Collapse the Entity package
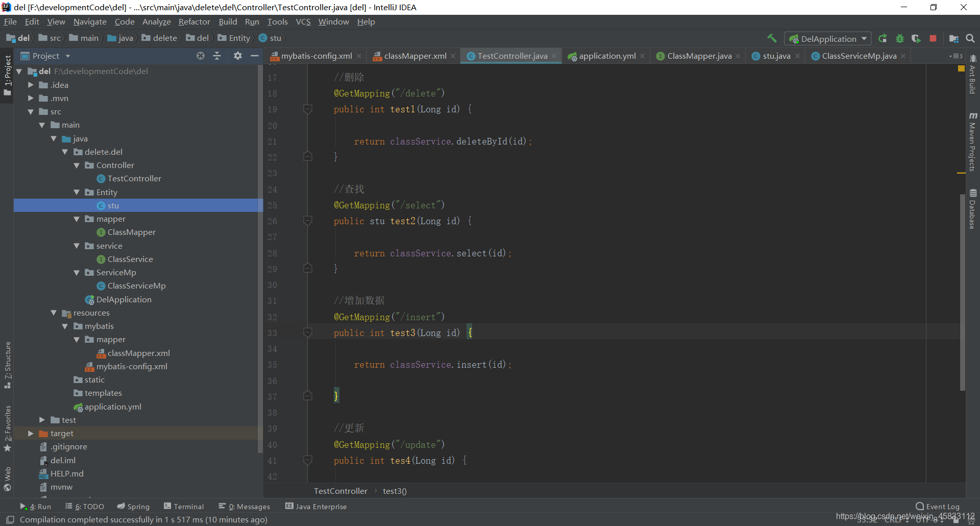 click(77, 192)
